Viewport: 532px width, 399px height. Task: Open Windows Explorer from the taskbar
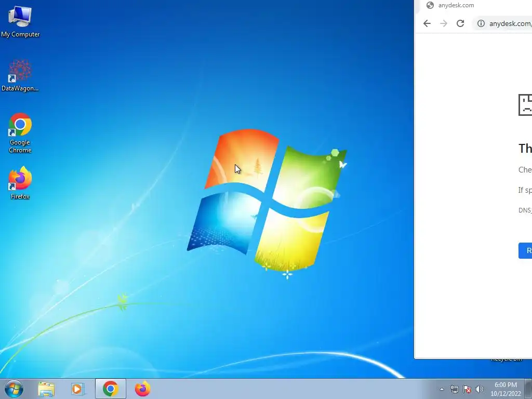tap(46, 389)
